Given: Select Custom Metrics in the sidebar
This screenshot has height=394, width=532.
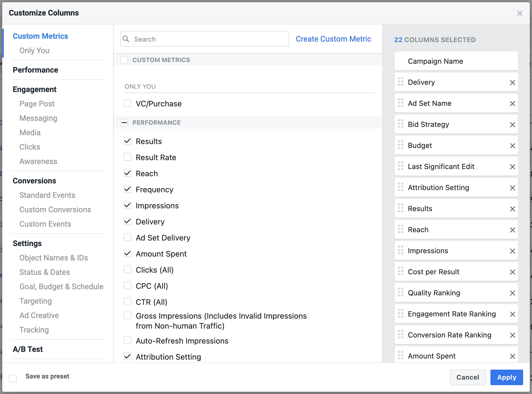Looking at the screenshot, I should 40,36.
